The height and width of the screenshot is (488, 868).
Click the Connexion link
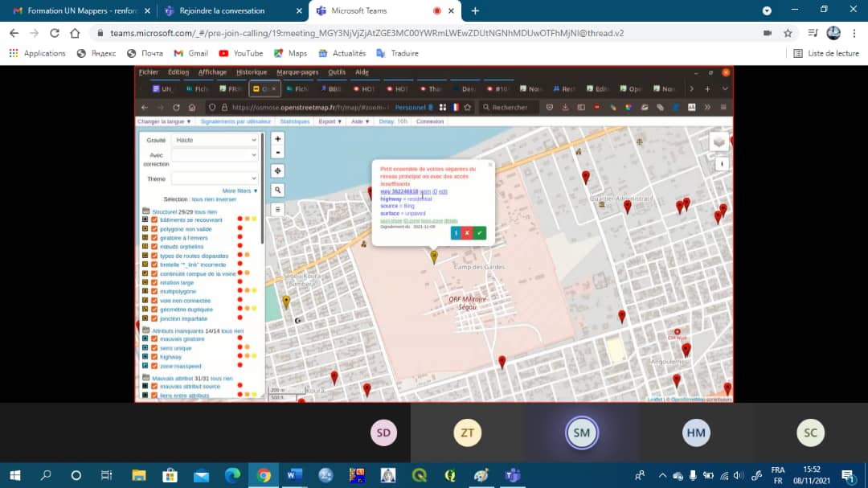pyautogui.click(x=430, y=121)
